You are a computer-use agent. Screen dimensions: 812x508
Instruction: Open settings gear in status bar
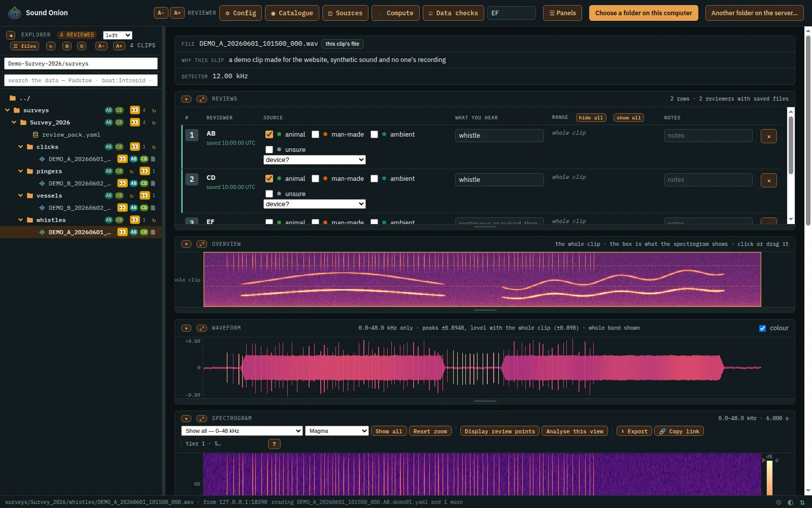[779, 502]
